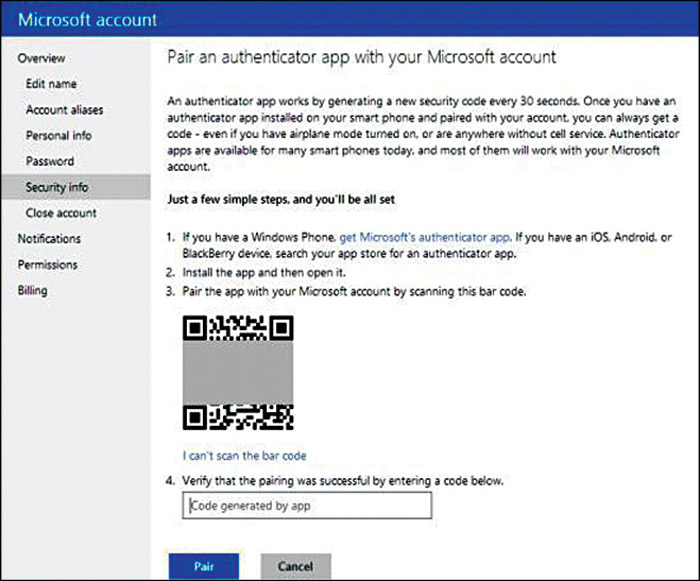Go to Personal info
This screenshot has width=700, height=581.
pos(58,136)
